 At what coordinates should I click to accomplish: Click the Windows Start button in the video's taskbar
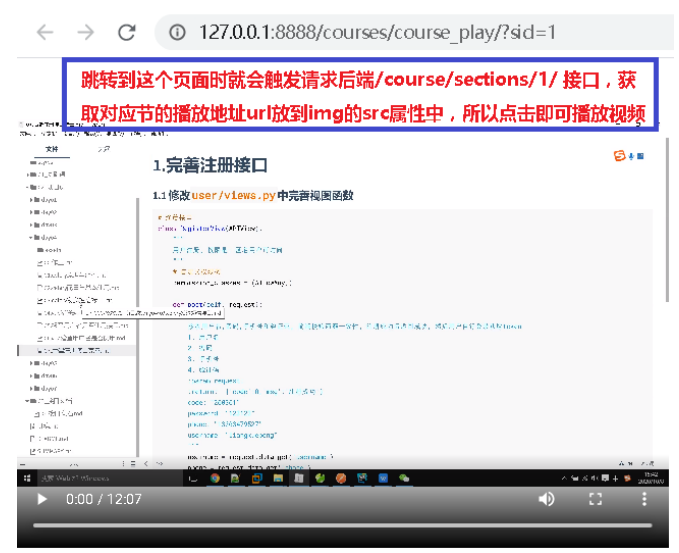(27, 478)
